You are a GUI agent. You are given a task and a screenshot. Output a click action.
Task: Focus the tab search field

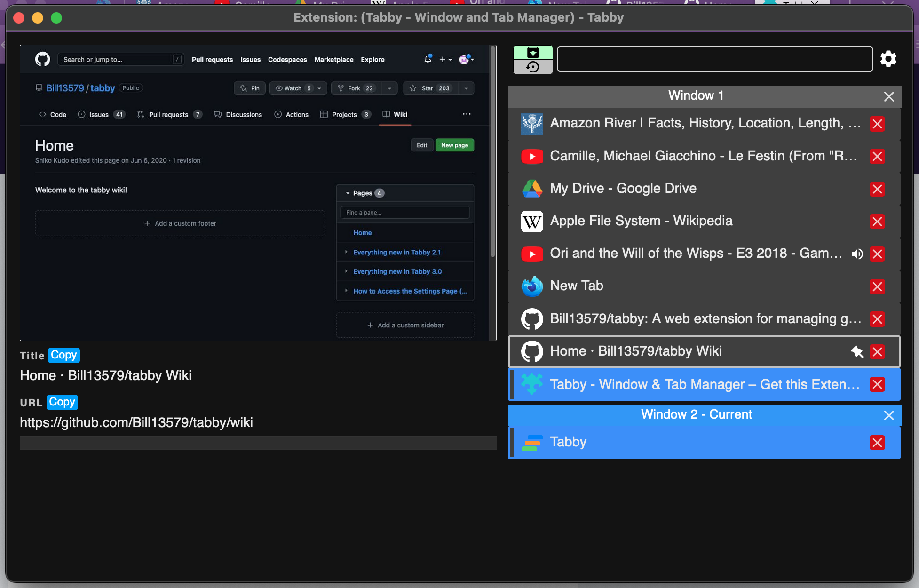pos(714,59)
